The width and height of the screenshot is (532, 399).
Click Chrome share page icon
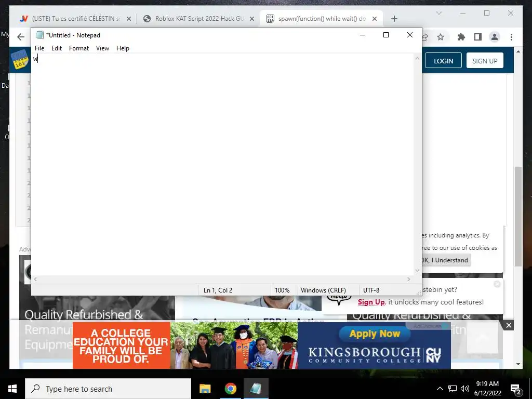click(425, 37)
